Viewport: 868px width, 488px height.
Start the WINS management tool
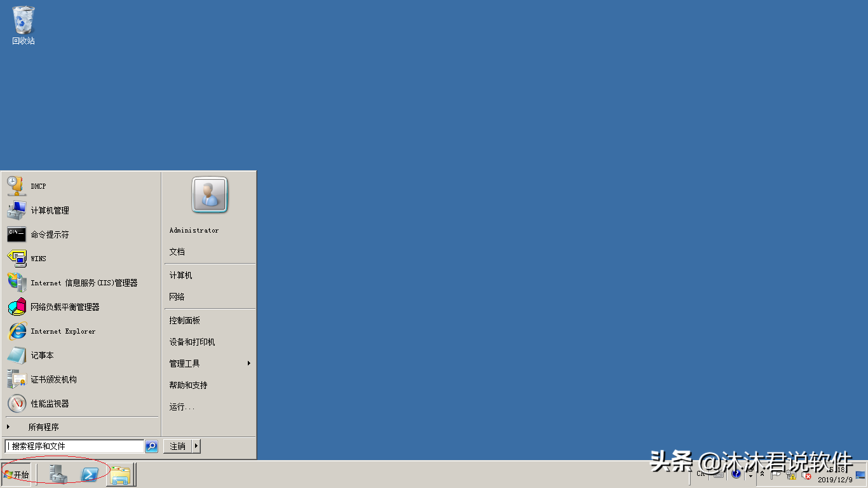click(x=38, y=259)
